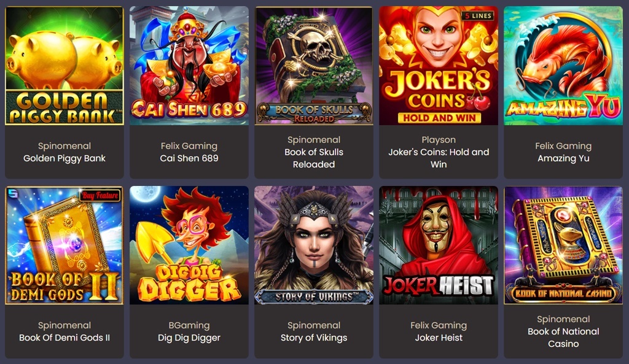
Task: Launch the Dig Dig Digger game image
Action: tap(189, 245)
